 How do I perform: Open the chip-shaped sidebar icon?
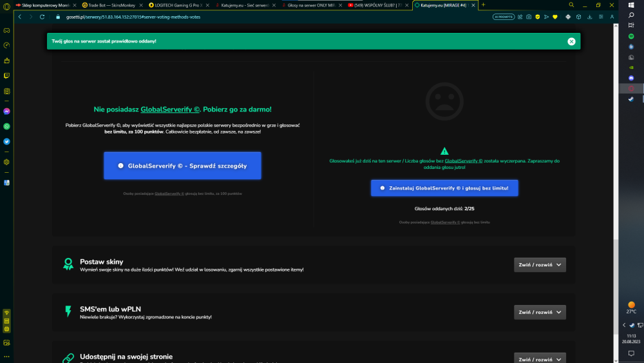click(x=6, y=92)
